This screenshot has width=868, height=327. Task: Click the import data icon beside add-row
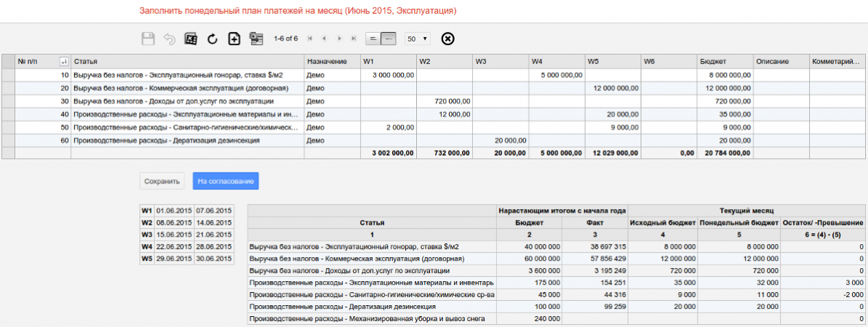[x=256, y=39]
